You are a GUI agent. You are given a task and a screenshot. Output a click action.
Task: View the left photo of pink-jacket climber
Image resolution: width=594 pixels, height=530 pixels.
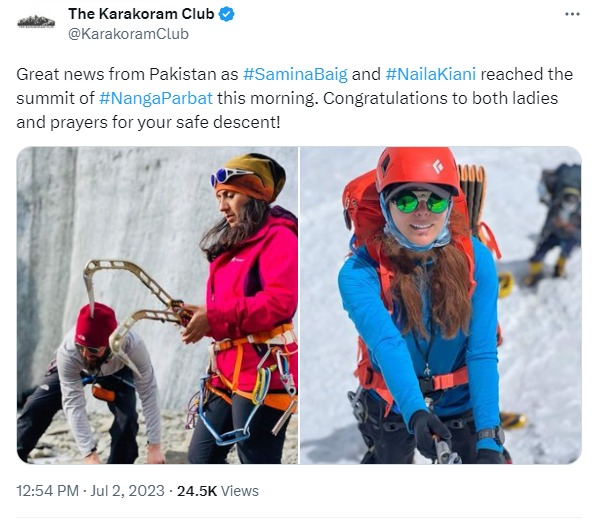point(157,305)
